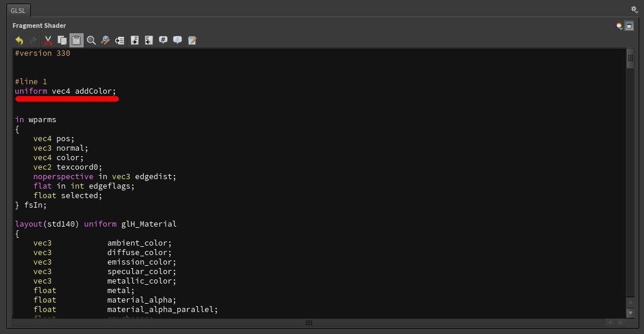Click the go-to-line icon

(119, 40)
